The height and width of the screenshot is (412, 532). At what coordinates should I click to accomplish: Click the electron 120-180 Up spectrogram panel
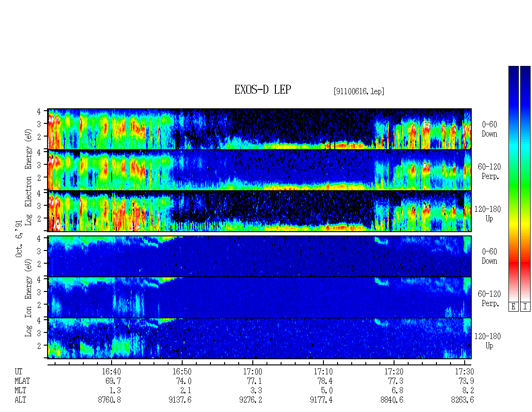[259, 211]
